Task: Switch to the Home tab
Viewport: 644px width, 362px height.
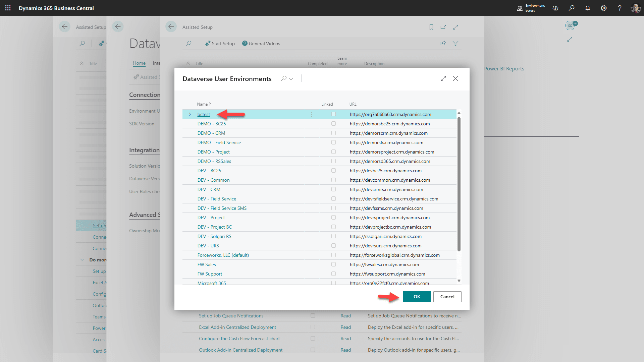Action: pyautogui.click(x=139, y=63)
